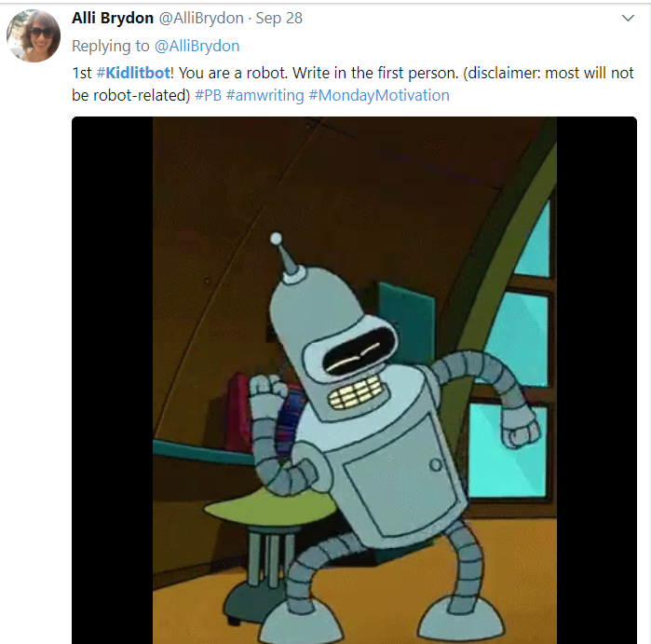651x644 pixels.
Task: Open the #Kidlitbot hashtag
Action: tap(133, 73)
